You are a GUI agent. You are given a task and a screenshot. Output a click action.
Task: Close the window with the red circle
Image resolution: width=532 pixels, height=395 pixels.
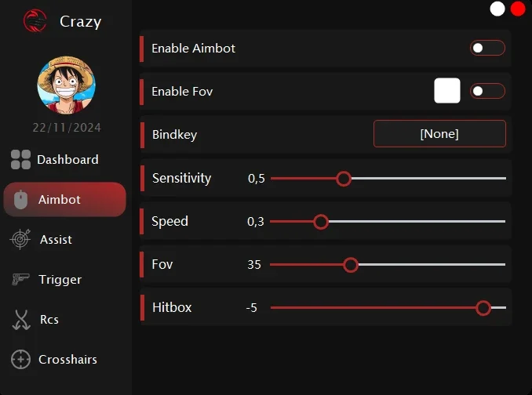(518, 9)
